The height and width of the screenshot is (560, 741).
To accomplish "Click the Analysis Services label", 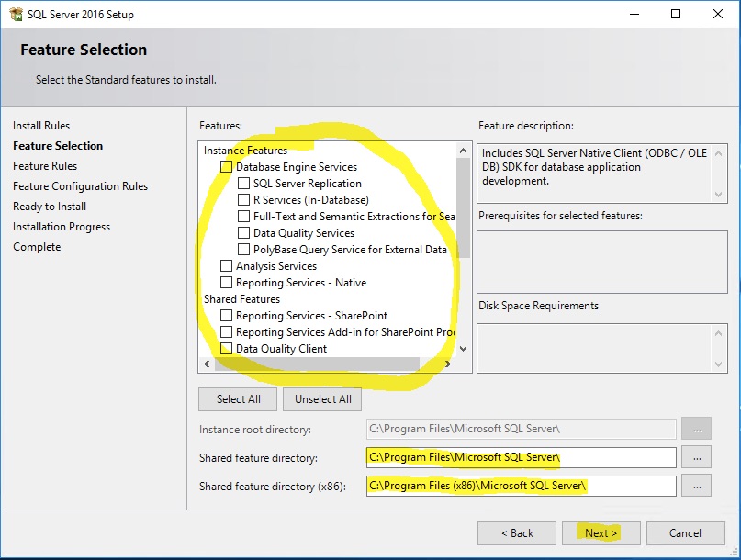I will click(x=276, y=266).
